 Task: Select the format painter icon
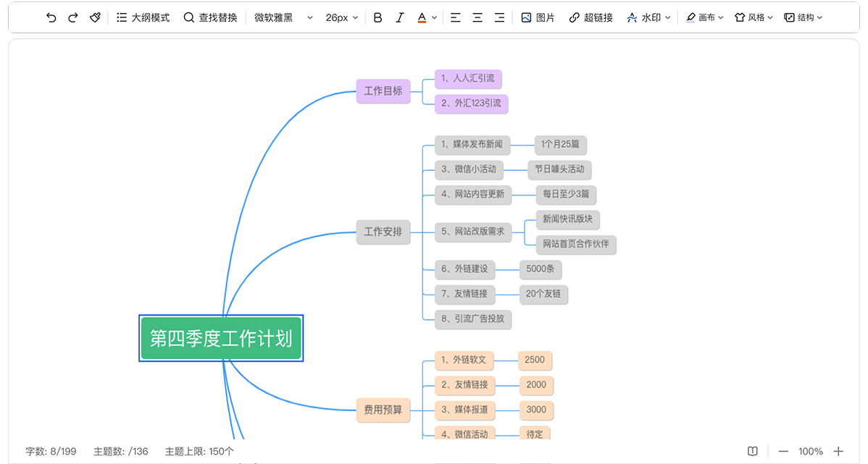coord(95,17)
